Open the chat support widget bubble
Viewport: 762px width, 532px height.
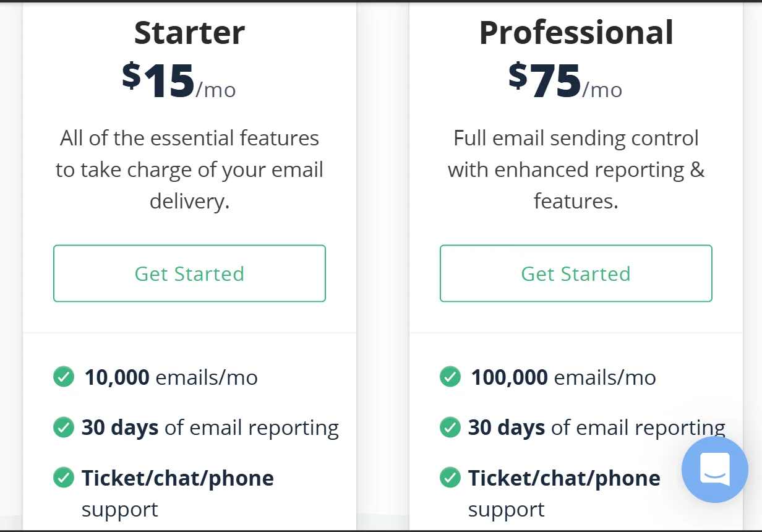tap(715, 470)
